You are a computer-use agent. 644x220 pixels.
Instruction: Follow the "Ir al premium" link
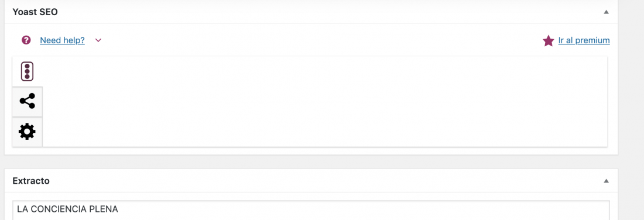coord(584,40)
